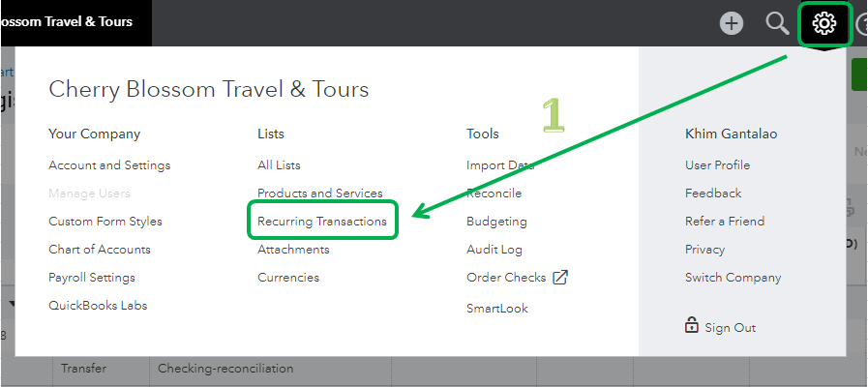Viewport: 868px width, 387px height.
Task: Click Feedback link
Action: [x=713, y=193]
